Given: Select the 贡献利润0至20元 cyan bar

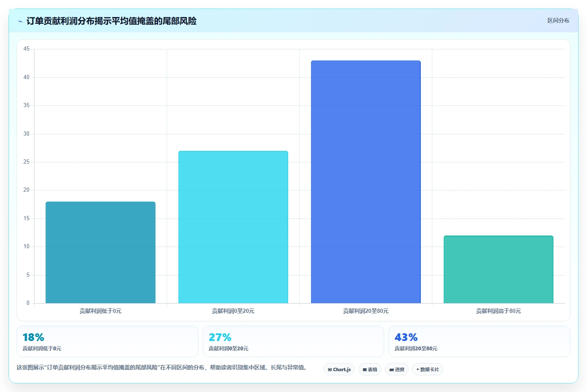Looking at the screenshot, I should click(x=233, y=227).
